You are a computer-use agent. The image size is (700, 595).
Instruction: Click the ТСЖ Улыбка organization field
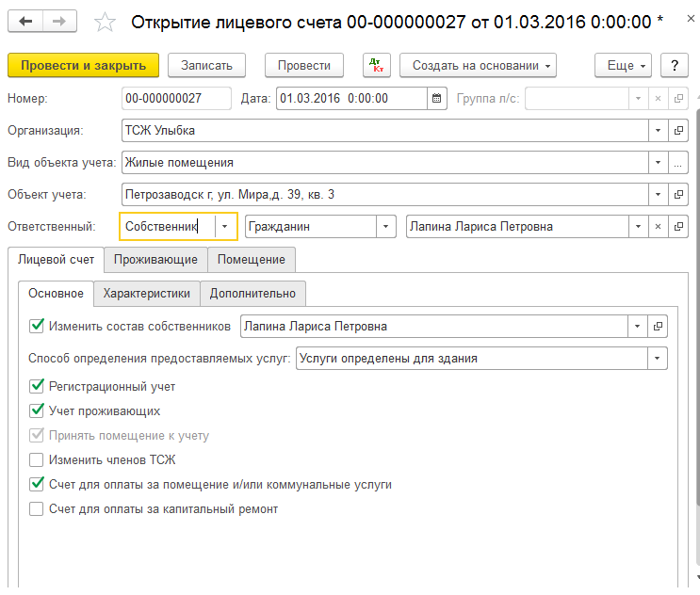coord(384,131)
